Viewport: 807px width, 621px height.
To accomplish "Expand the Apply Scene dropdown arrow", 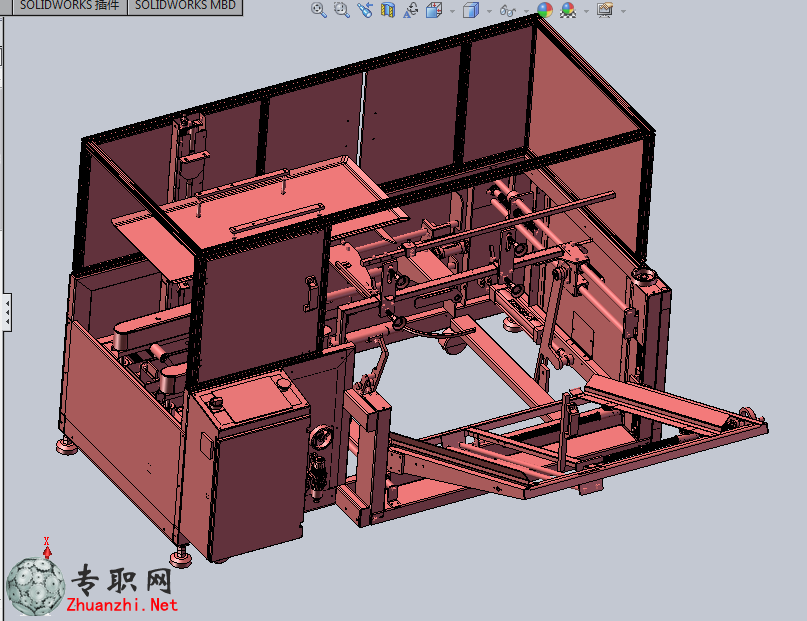I will [x=586, y=11].
